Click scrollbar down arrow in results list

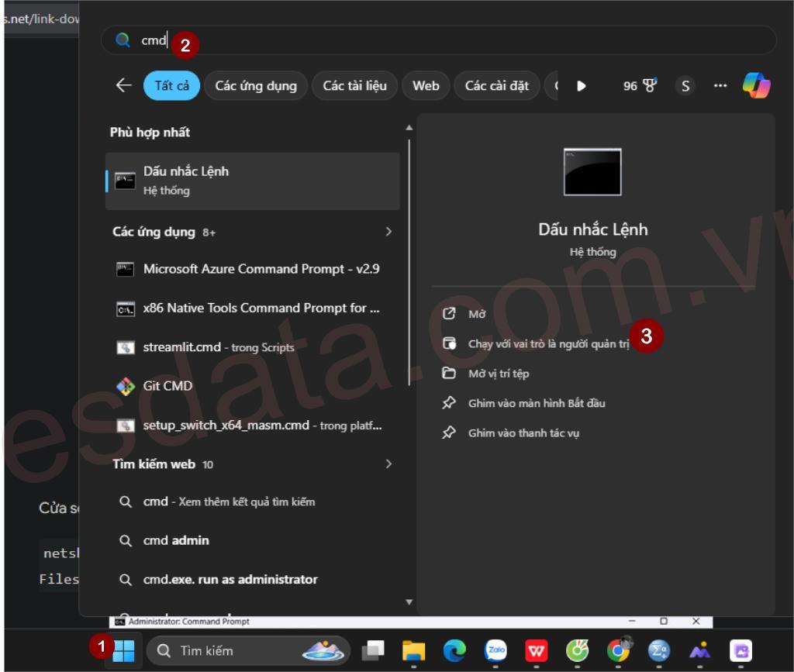coord(409,601)
